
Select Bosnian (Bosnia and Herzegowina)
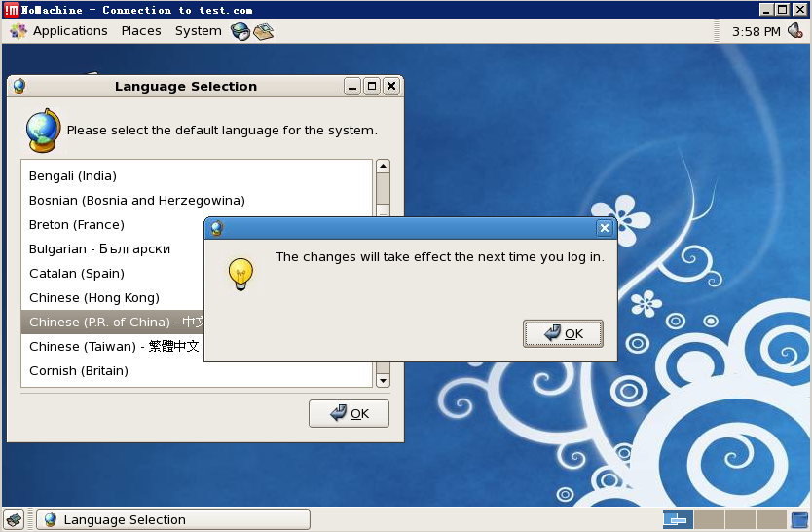point(197,201)
